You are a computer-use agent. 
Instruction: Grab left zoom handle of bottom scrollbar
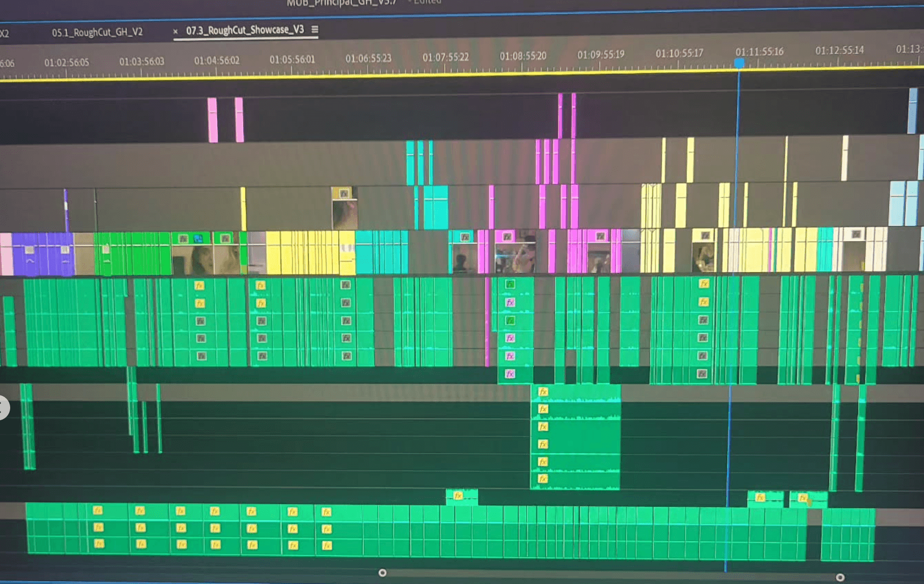pos(382,573)
